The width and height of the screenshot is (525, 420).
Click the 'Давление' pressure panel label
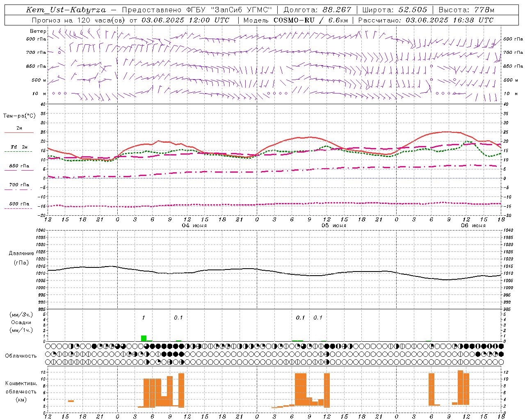pos(21,253)
